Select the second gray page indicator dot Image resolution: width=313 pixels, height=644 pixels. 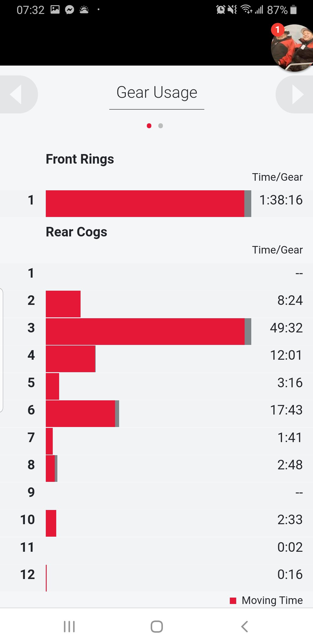tap(161, 126)
